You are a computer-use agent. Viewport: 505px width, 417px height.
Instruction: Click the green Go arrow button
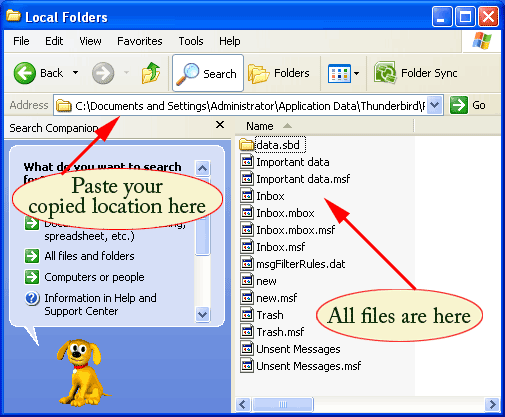click(459, 105)
